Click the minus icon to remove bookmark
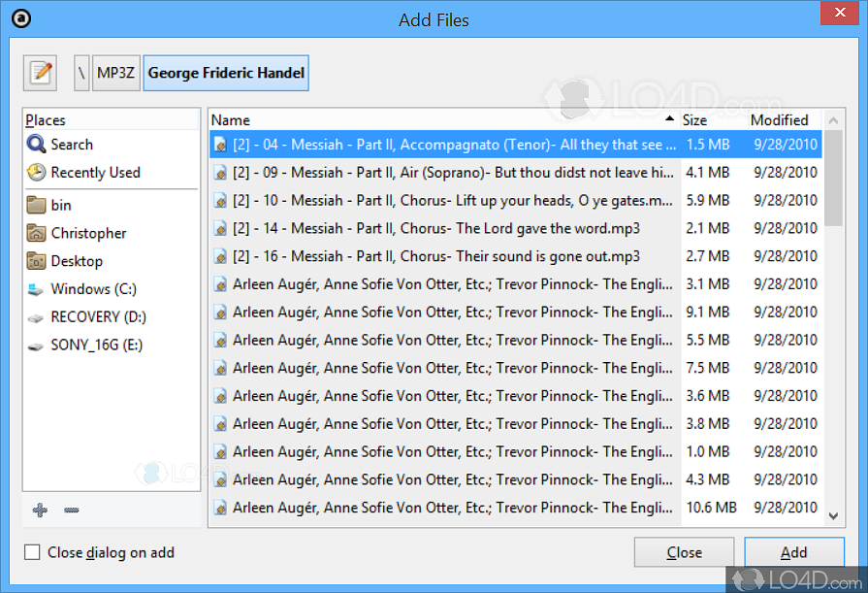The width and height of the screenshot is (868, 593). 71,511
